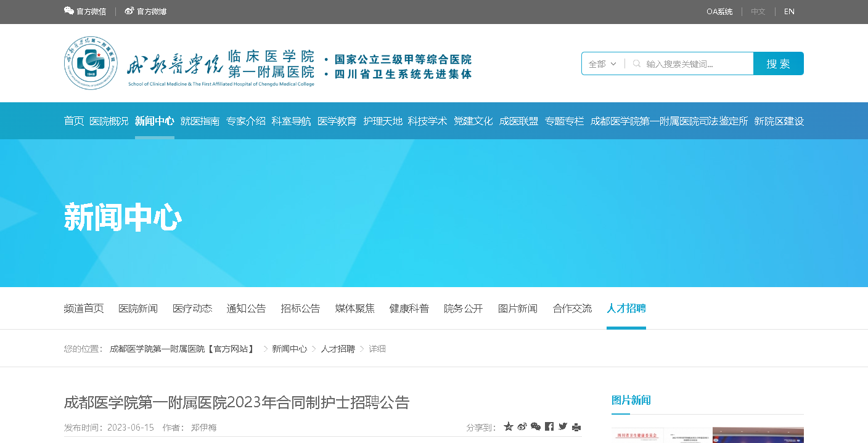Screen dimensions: 868x443
Task: Click the hospital round emblem logo
Action: point(91,63)
